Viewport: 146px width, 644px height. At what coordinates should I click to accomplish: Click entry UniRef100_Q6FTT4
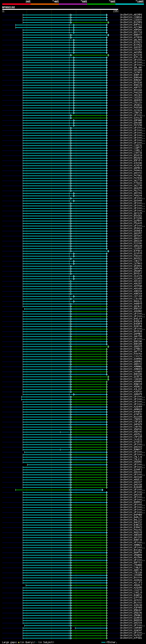[x=131, y=352]
